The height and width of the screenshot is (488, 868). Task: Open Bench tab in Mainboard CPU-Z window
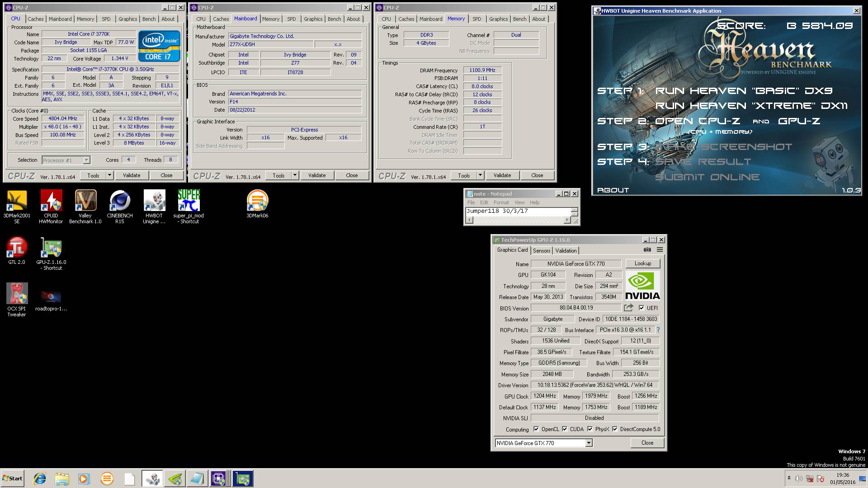pos(335,19)
